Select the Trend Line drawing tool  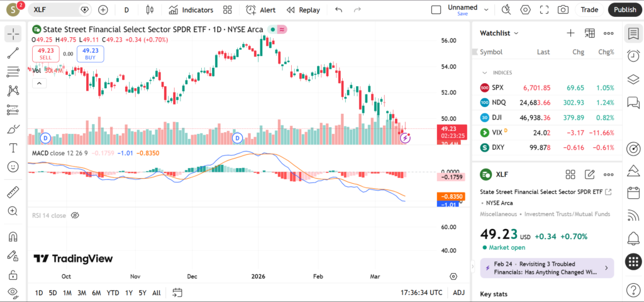click(x=13, y=53)
